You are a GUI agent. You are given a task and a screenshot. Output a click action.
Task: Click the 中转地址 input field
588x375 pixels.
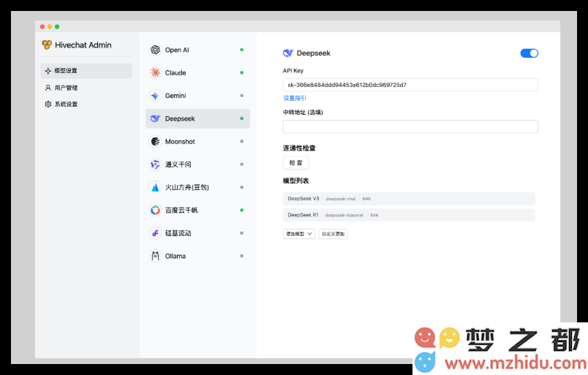click(x=410, y=126)
